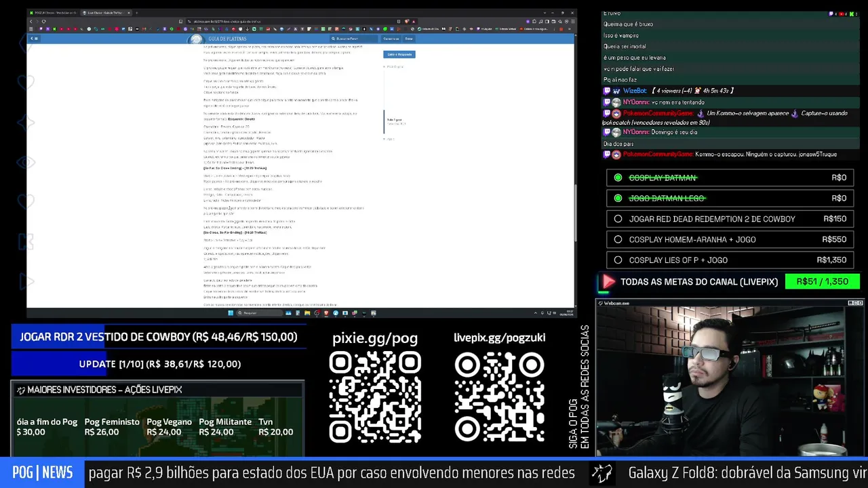Viewport: 868px width, 488px height.
Task: Click the POG | NEWS ticker label
Action: (42, 472)
